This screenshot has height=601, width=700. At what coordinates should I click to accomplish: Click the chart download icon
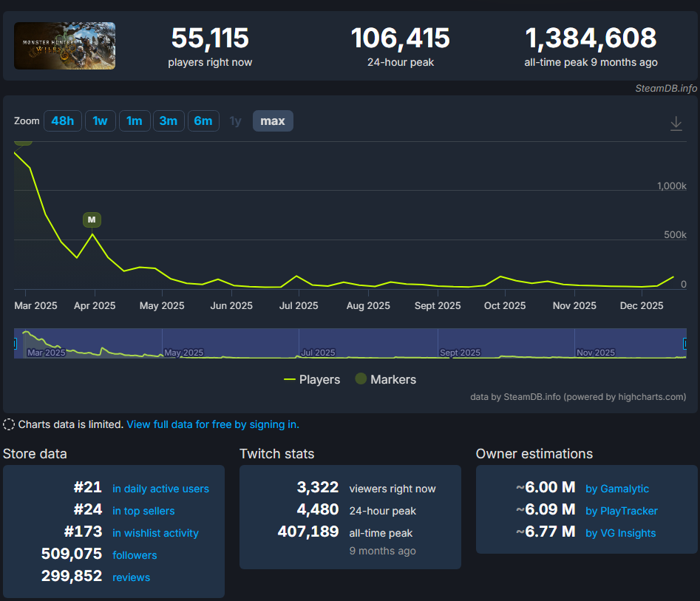[x=676, y=123]
